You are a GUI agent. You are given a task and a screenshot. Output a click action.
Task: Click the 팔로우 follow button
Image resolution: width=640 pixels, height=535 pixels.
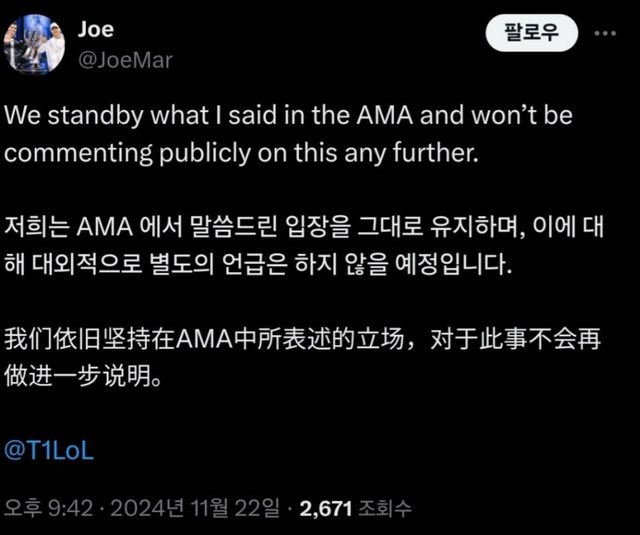(532, 34)
